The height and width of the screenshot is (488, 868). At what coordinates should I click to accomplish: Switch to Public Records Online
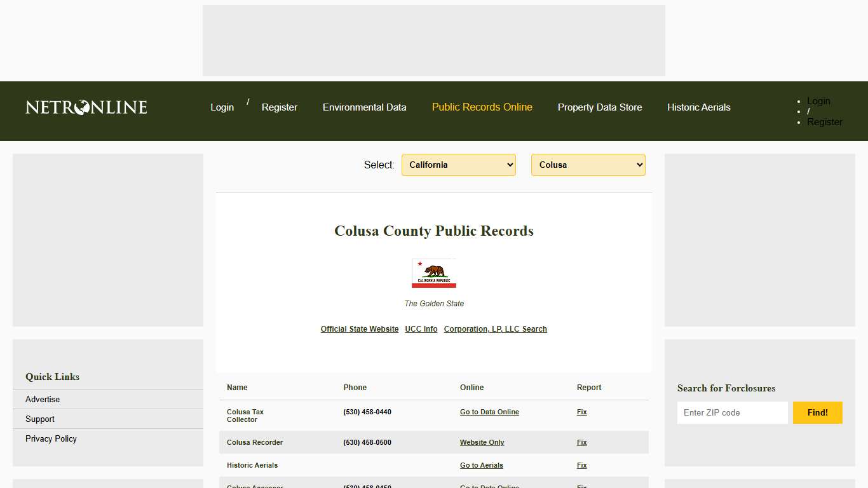click(482, 107)
